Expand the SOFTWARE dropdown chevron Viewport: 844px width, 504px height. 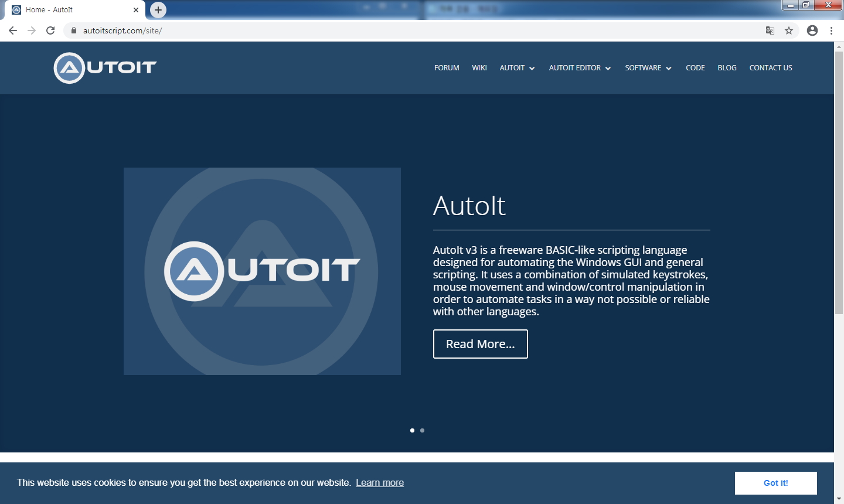[x=669, y=69]
